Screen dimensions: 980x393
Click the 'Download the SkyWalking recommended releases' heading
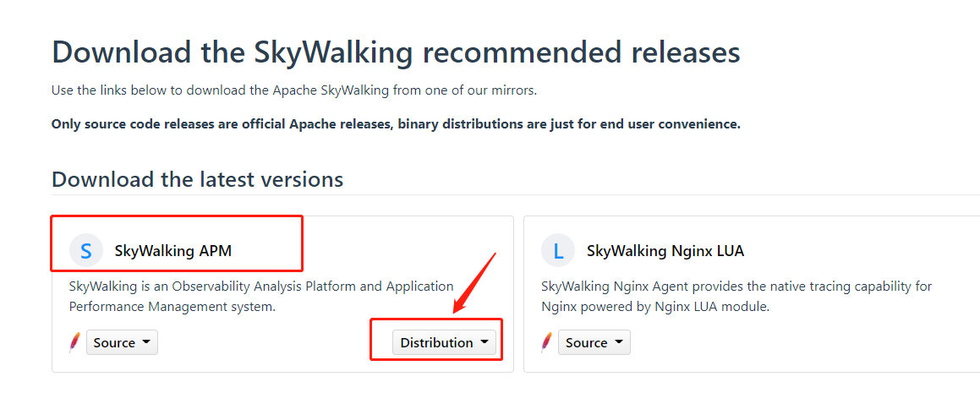[396, 52]
